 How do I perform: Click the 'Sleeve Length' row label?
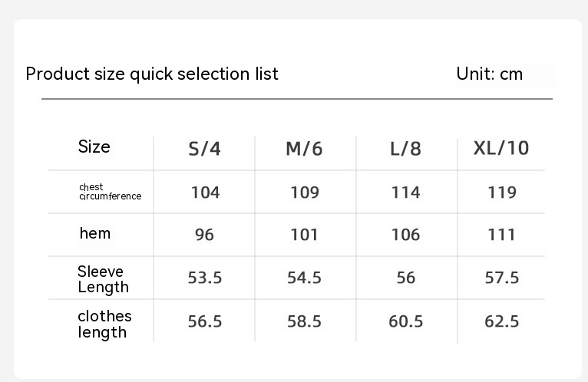coord(103,279)
